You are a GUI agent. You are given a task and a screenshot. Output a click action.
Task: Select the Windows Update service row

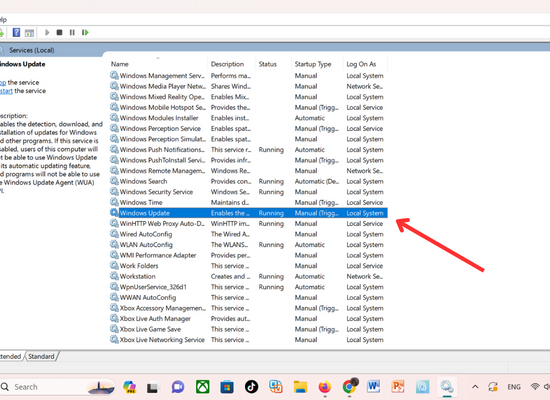(248, 213)
